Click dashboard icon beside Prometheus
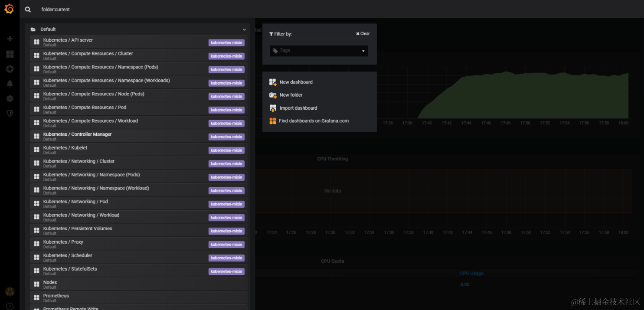Image resolution: width=644 pixels, height=310 pixels. [37, 297]
